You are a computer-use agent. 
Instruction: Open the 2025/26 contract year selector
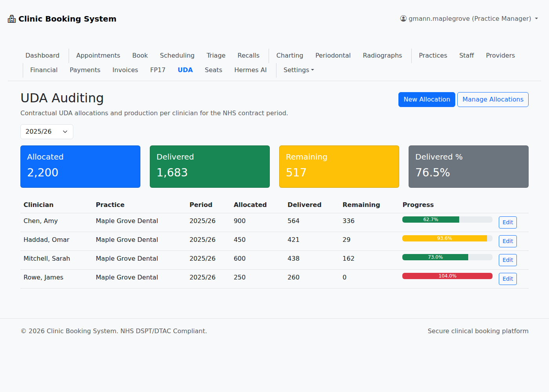(x=47, y=132)
